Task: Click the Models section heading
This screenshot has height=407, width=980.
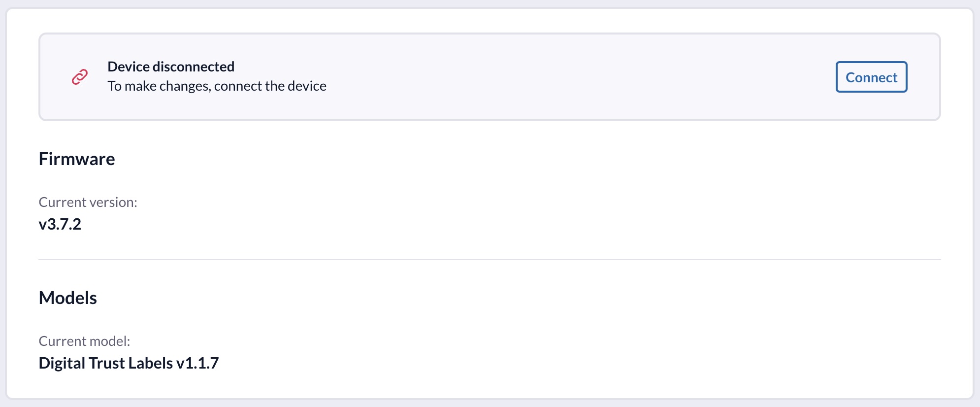Action: click(68, 298)
